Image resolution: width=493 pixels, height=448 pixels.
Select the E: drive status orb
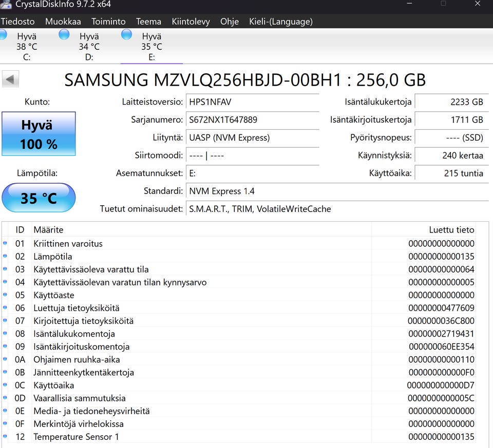[x=126, y=34]
